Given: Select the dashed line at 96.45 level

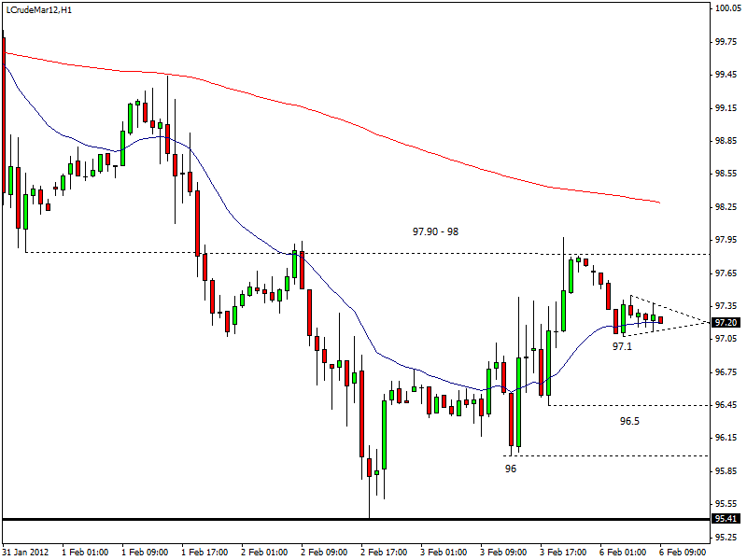Looking at the screenshot, I should pyautogui.click(x=626, y=405).
